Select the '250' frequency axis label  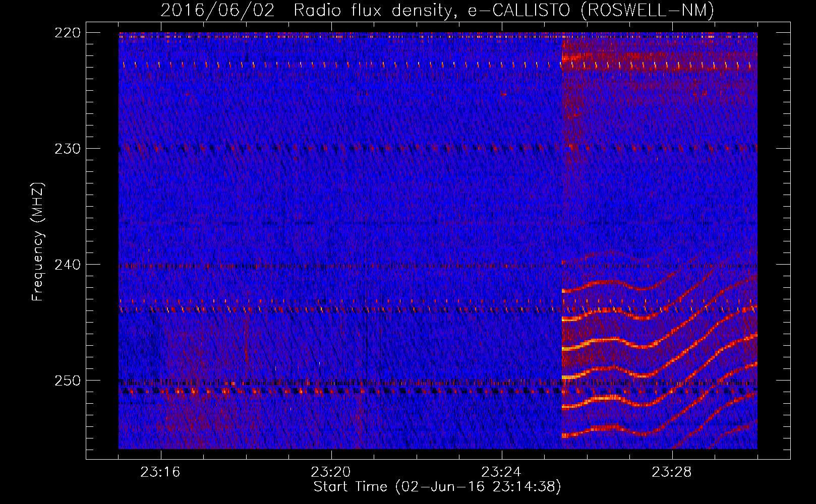(x=67, y=381)
